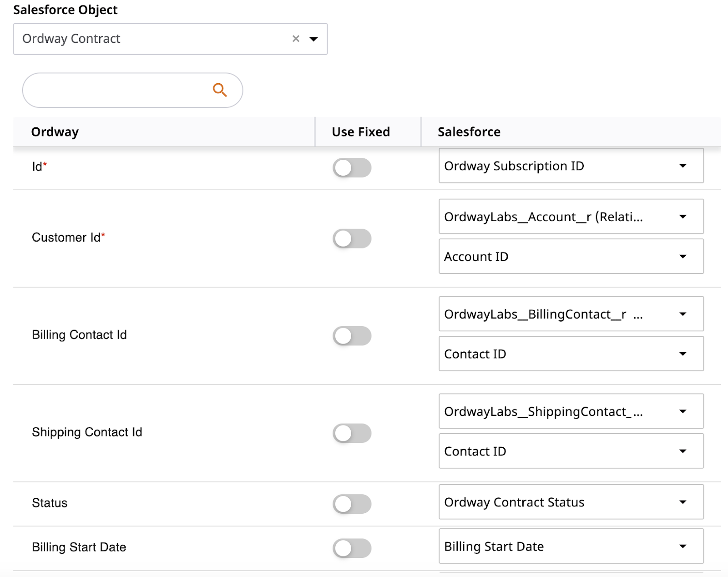Open the Account ID dropdown
This screenshot has height=577, width=728.
571,256
